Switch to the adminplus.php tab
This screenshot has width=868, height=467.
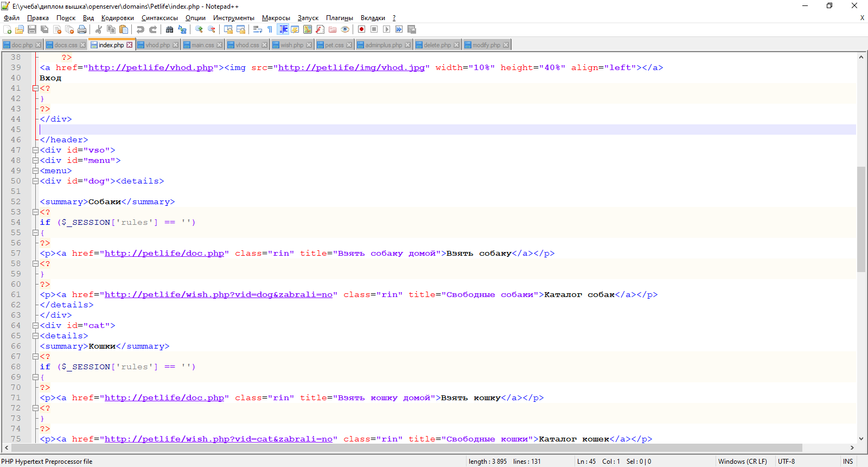(x=384, y=45)
